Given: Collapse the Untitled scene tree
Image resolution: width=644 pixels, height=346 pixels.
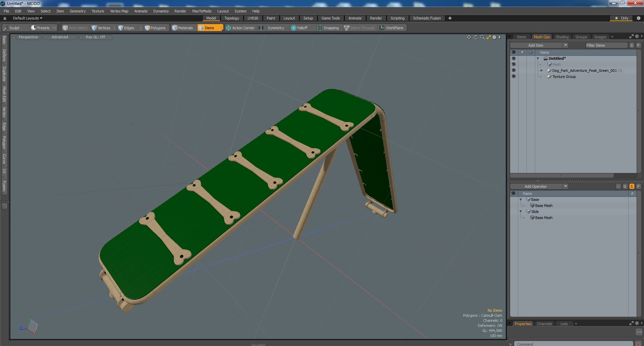Looking at the screenshot, I should tap(538, 58).
